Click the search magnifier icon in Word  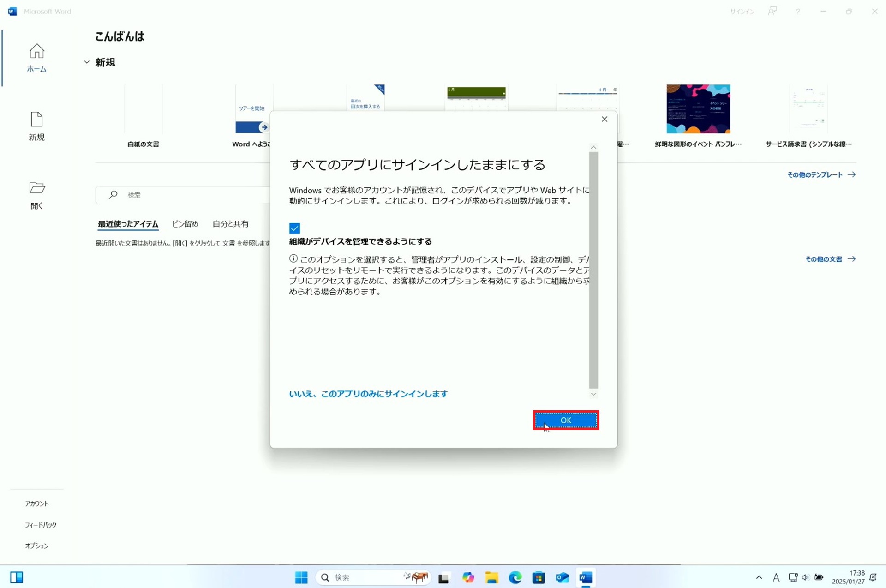tap(113, 195)
